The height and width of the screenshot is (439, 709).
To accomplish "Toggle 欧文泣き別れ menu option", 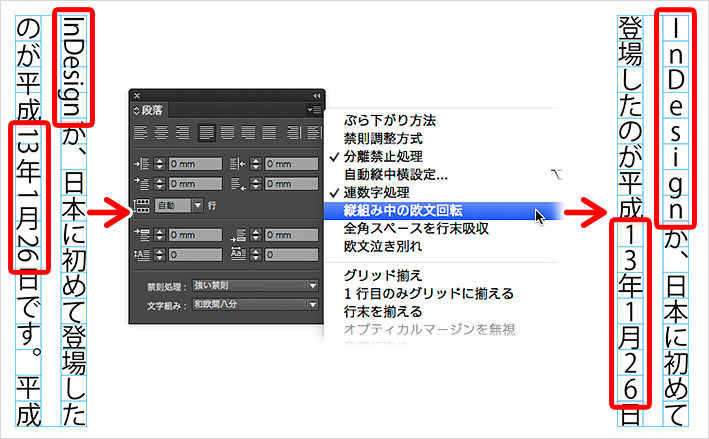I will pos(383,246).
